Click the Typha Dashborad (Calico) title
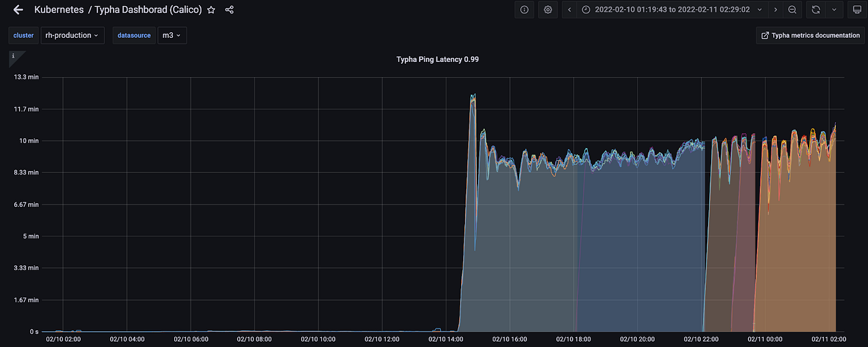This screenshot has height=347, width=868. click(x=148, y=10)
